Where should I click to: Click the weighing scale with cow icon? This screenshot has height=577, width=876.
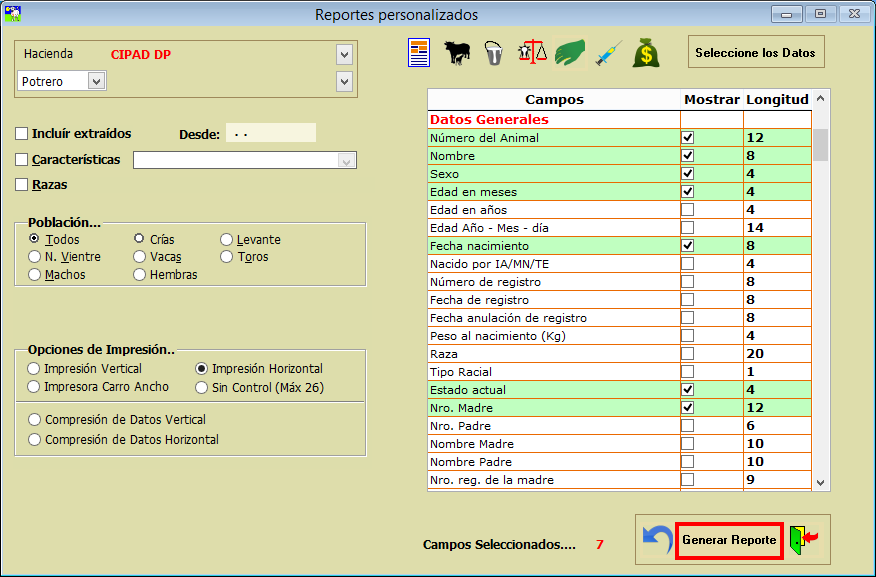tap(531, 53)
